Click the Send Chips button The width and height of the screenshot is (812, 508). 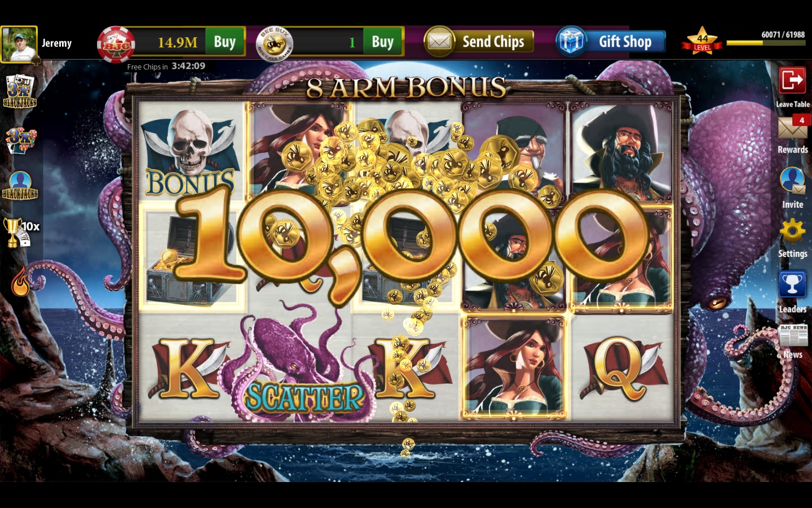click(479, 42)
